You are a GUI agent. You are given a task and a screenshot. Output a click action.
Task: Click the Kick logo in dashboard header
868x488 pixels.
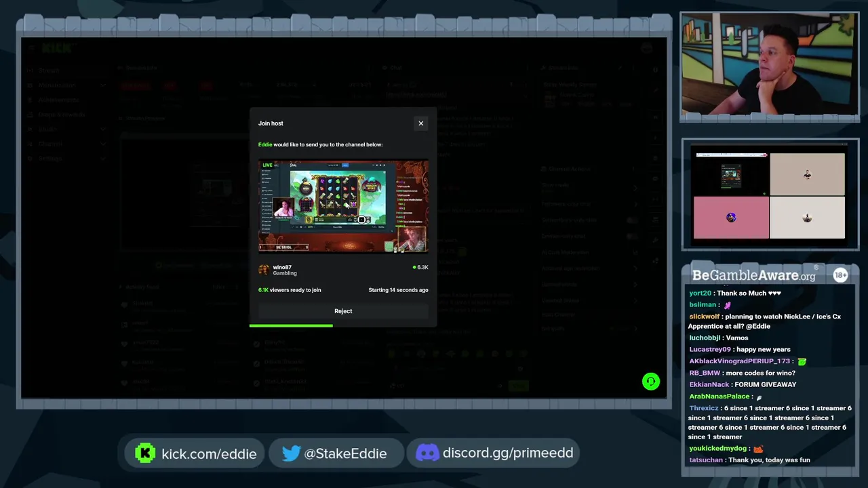[56, 48]
